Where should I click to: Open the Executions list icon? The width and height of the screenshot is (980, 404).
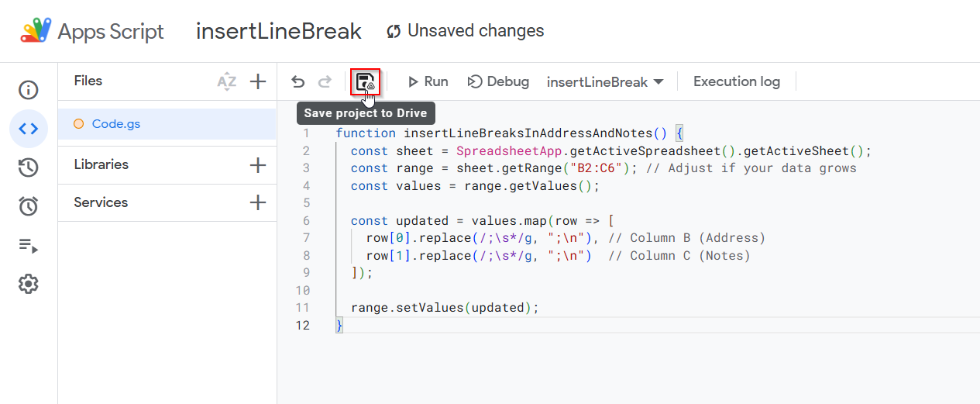click(x=29, y=246)
